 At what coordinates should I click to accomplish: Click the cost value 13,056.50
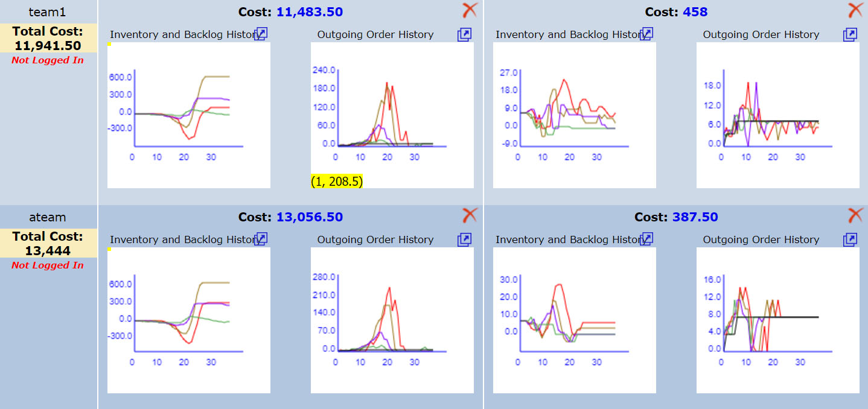(x=310, y=217)
